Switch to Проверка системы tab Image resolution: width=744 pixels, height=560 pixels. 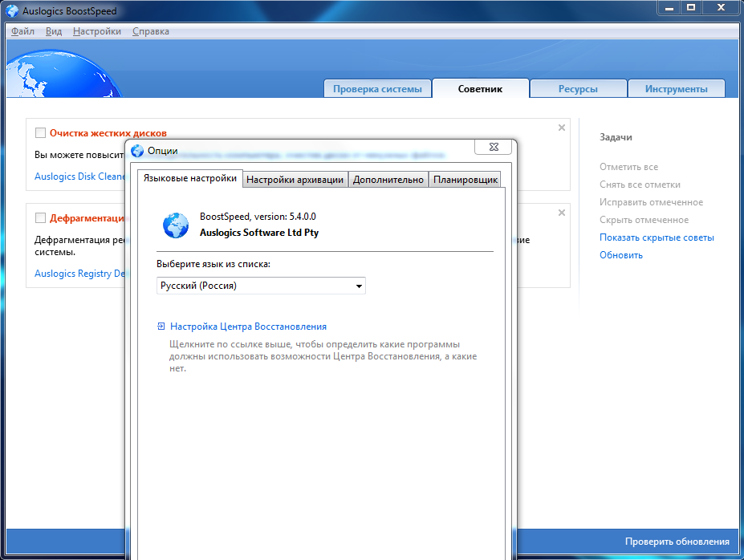377,89
